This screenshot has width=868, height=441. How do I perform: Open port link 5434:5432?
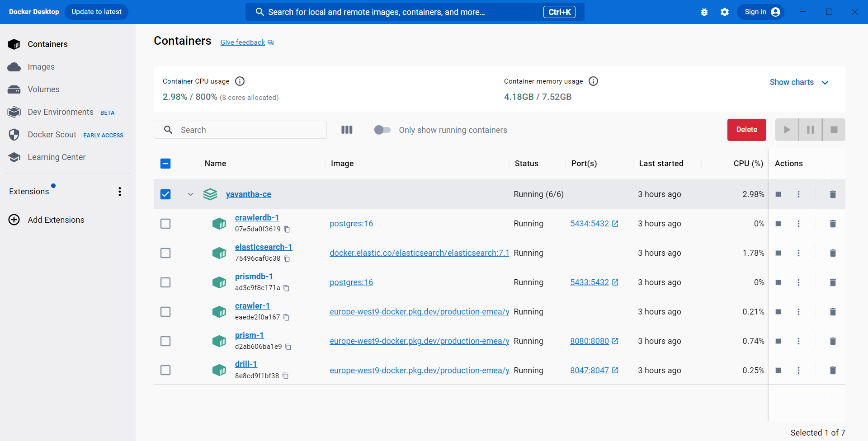click(594, 224)
